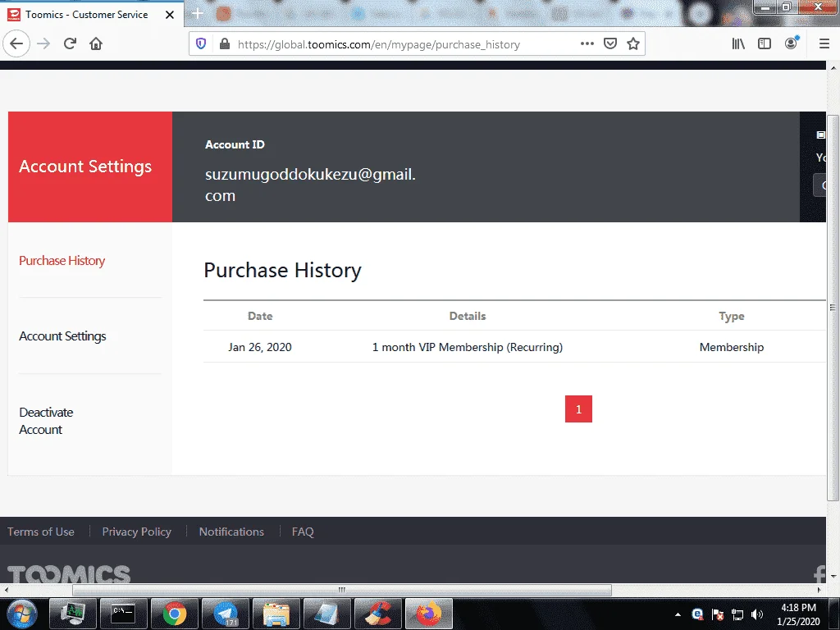Click the scroll-right arrow of horizontal scrollbar
Screen dimensions: 840x630
pos(819,590)
